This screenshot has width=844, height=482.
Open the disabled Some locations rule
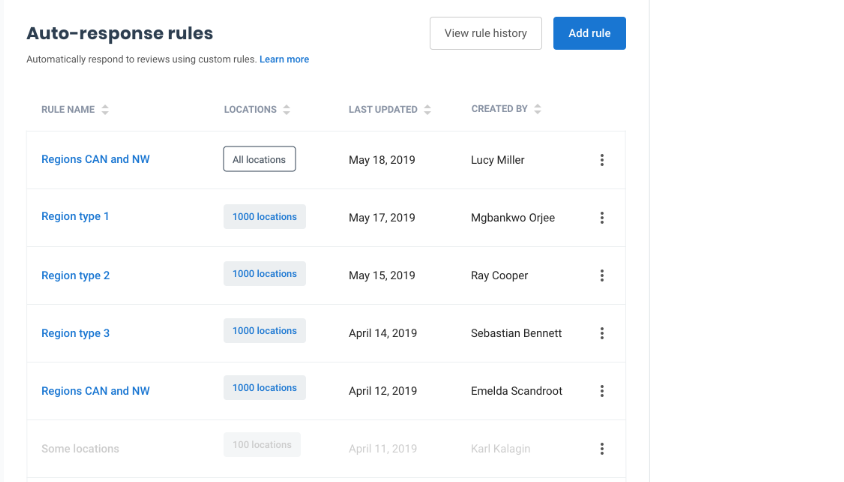tap(80, 449)
